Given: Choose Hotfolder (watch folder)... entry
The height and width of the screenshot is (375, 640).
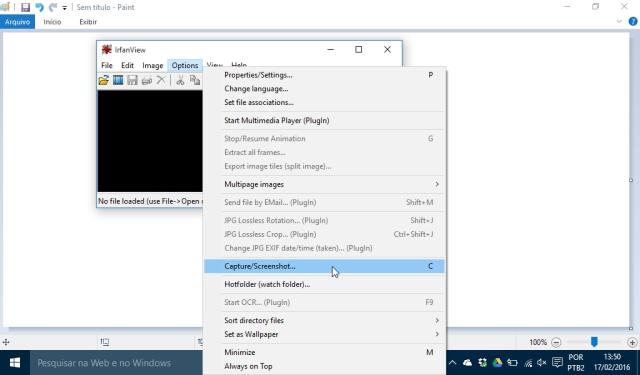Looking at the screenshot, I should [x=324, y=284].
